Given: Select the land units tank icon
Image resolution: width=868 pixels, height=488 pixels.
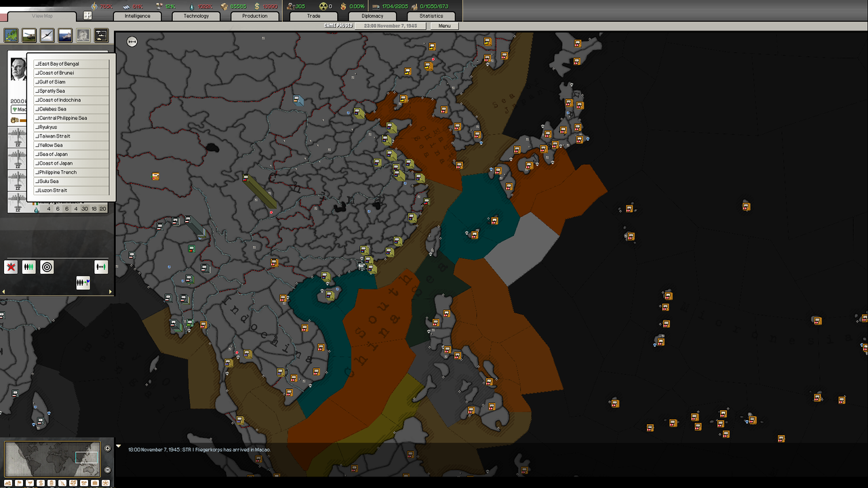Looking at the screenshot, I should 28,35.
